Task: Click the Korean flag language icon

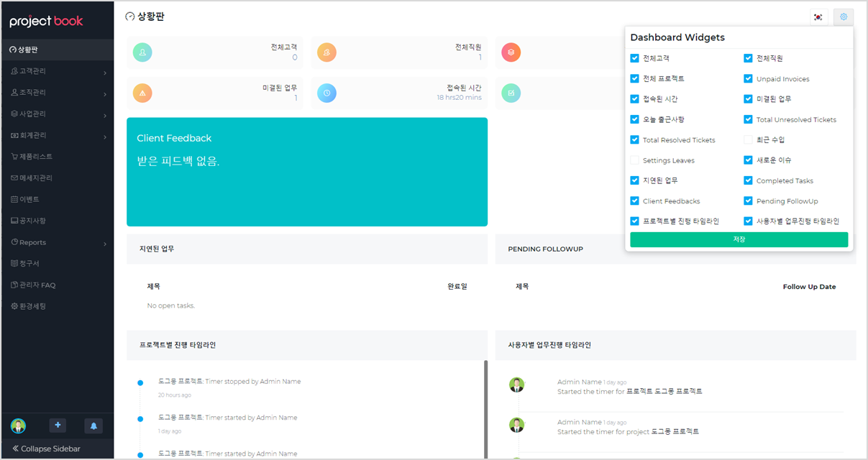Action: pyautogui.click(x=818, y=17)
